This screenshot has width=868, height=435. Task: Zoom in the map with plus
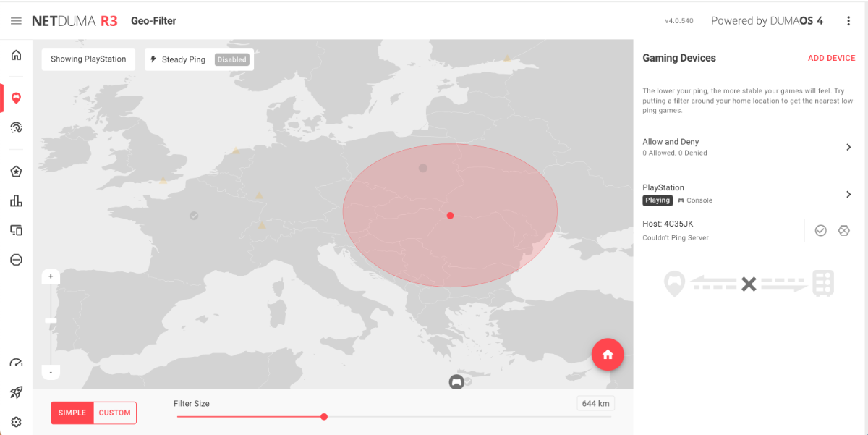click(x=51, y=276)
